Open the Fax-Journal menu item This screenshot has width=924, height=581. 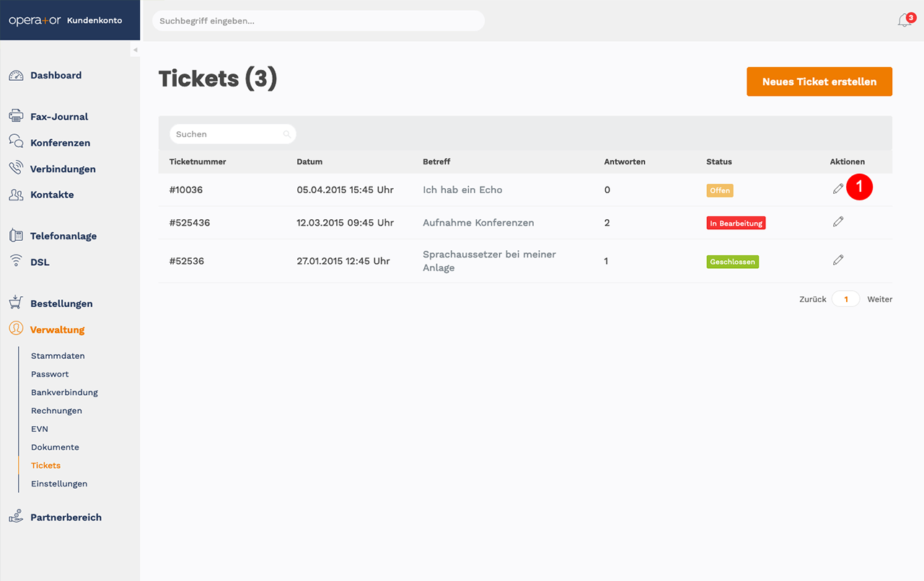[59, 116]
